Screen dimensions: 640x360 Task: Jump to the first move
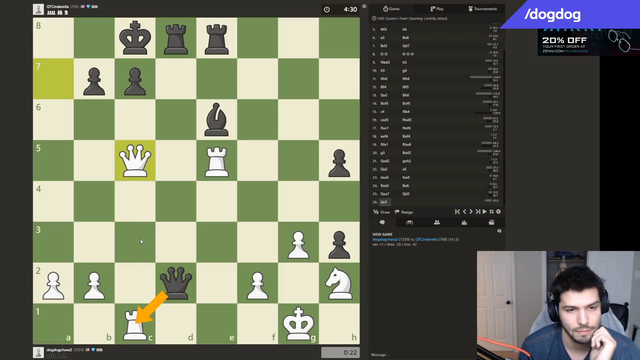click(457, 211)
